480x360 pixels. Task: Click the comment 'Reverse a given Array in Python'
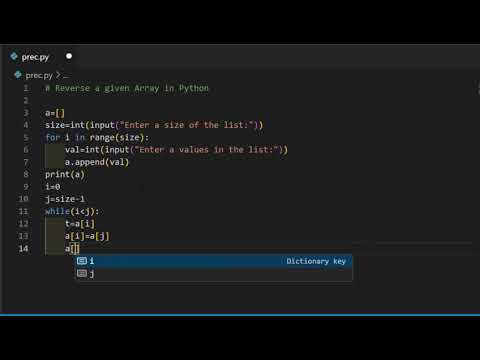pos(127,88)
